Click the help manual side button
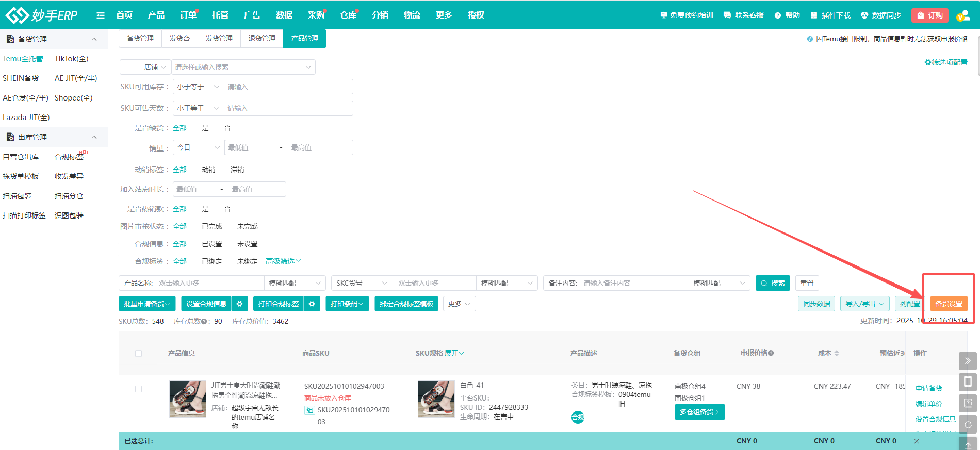Viewport: 980px width, 450px height. [x=968, y=403]
